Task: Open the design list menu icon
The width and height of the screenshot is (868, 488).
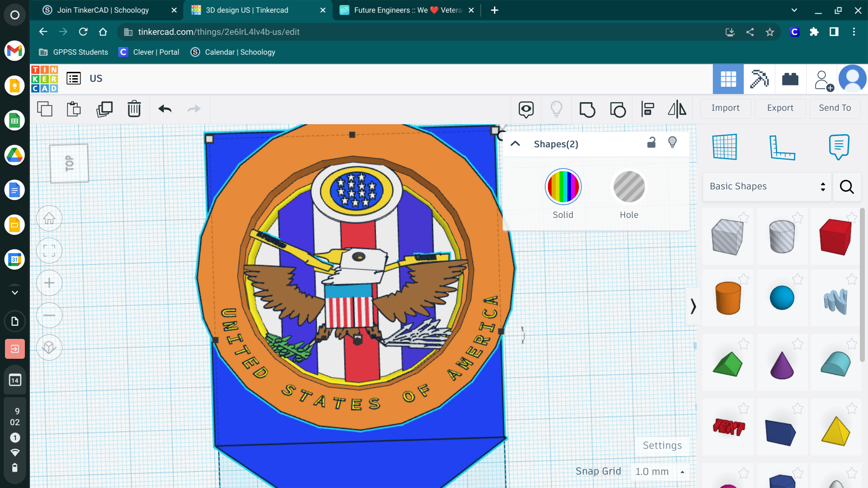Action: click(74, 79)
